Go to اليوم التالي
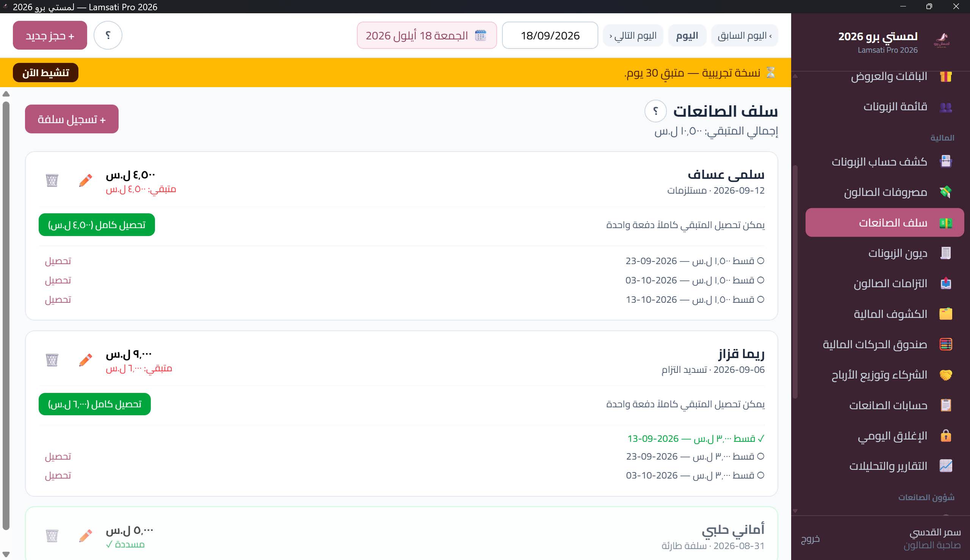 633,35
